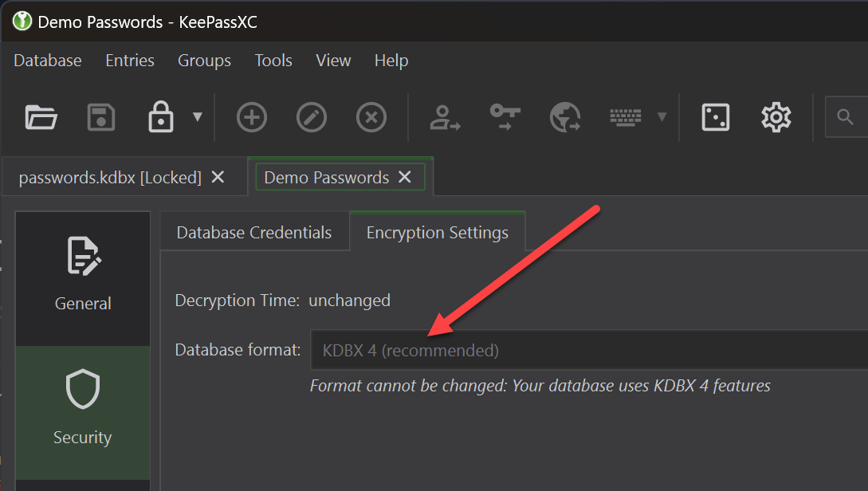Copy username to clipboard

click(445, 116)
